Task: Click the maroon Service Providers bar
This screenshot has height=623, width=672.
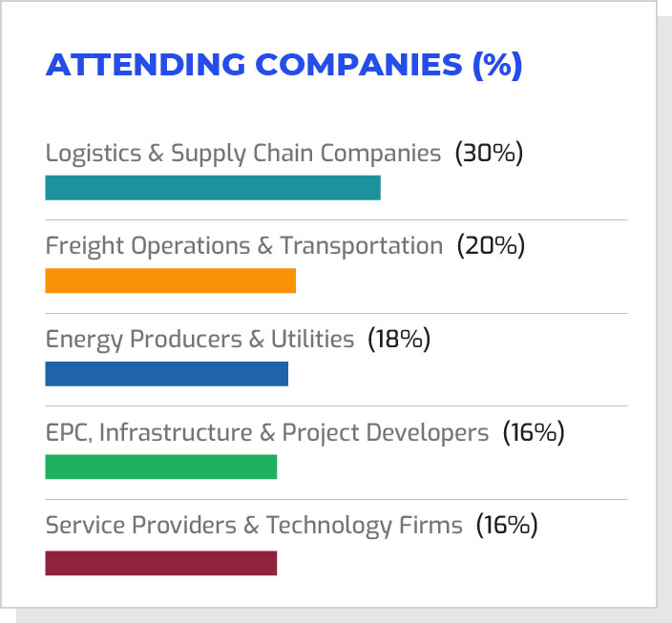Action: [x=160, y=563]
